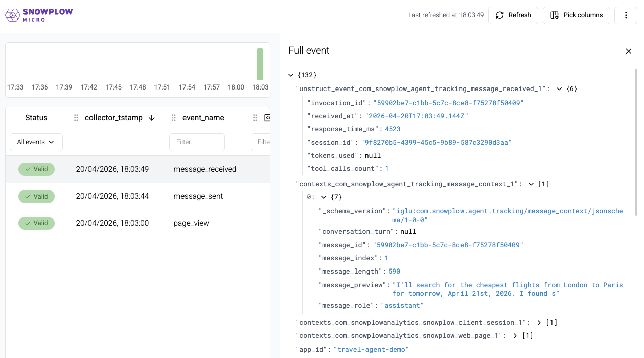Image resolution: width=644 pixels, height=358 pixels.
Task: Click the drag handle beside collector_tstamp column
Action: (x=76, y=118)
